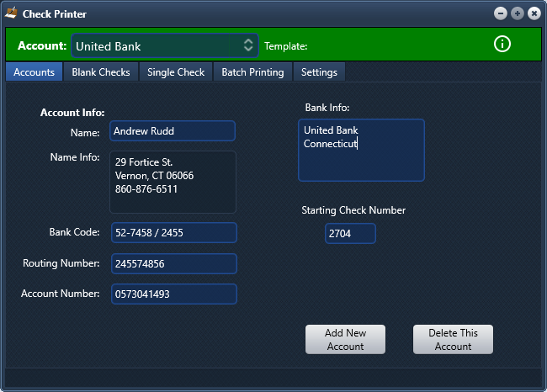
Task: Click the Account Number: label
Action: 60,294
